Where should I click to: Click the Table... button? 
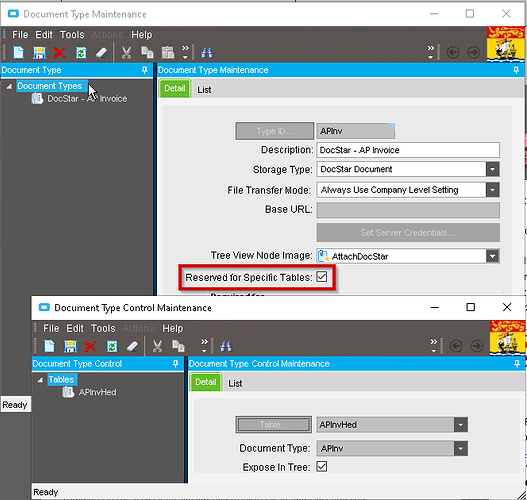(274, 425)
